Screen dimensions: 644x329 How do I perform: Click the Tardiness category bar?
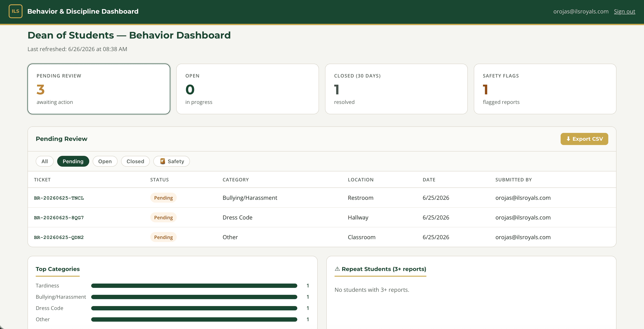(x=194, y=286)
